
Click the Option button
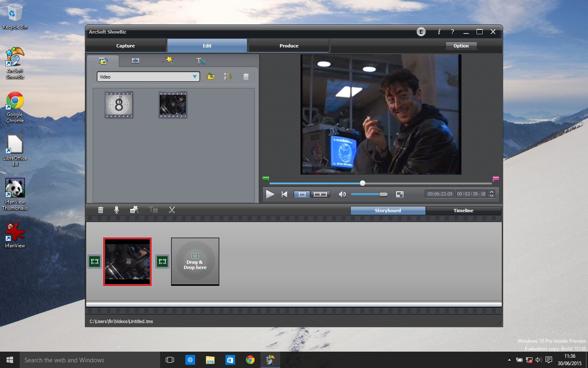[461, 46]
